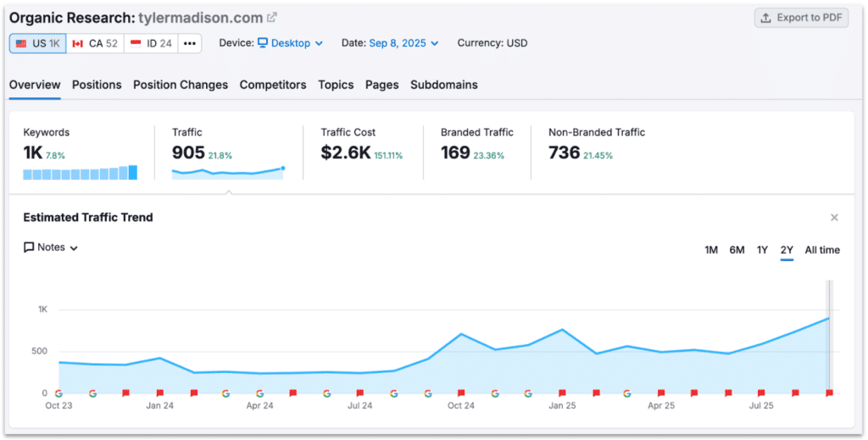Open the Competitors tab
The image size is (868, 440).
point(273,85)
